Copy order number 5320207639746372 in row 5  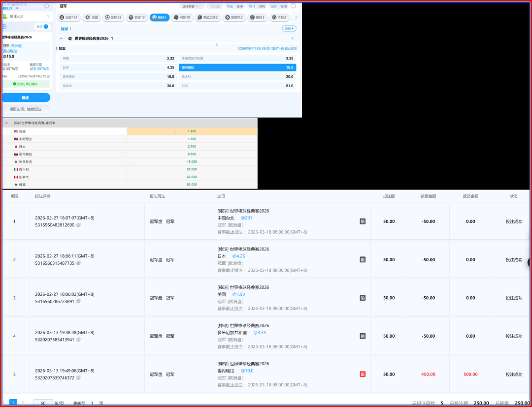point(79,378)
